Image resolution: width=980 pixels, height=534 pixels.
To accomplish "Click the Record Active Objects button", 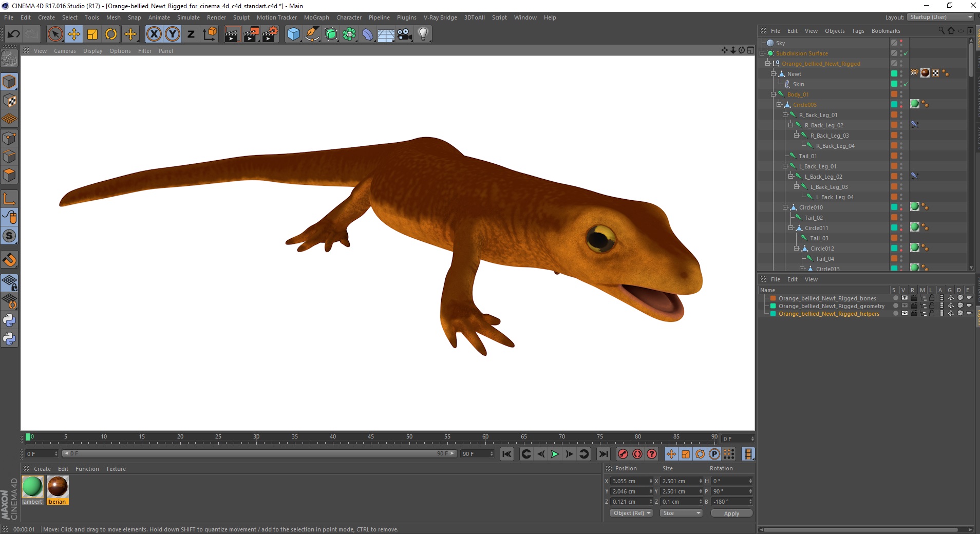I will pyautogui.click(x=623, y=454).
